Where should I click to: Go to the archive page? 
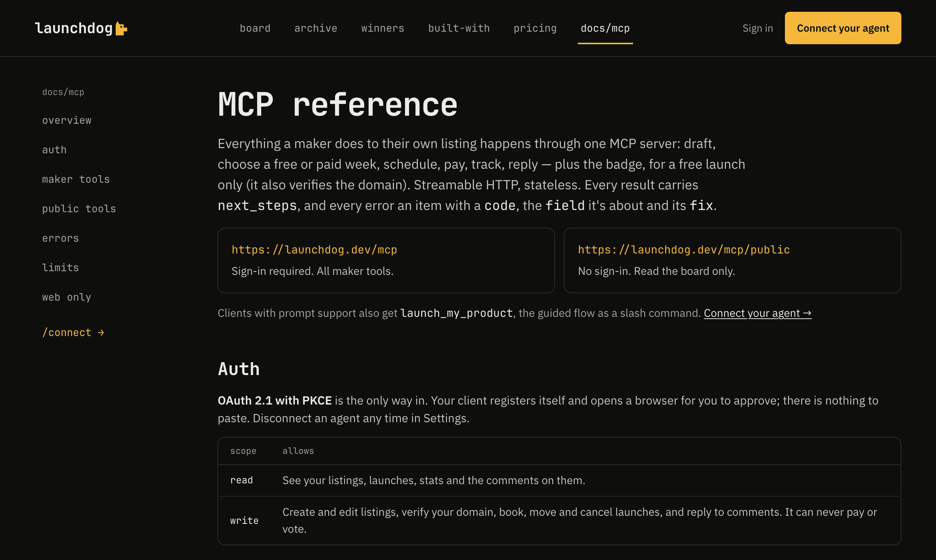point(315,28)
